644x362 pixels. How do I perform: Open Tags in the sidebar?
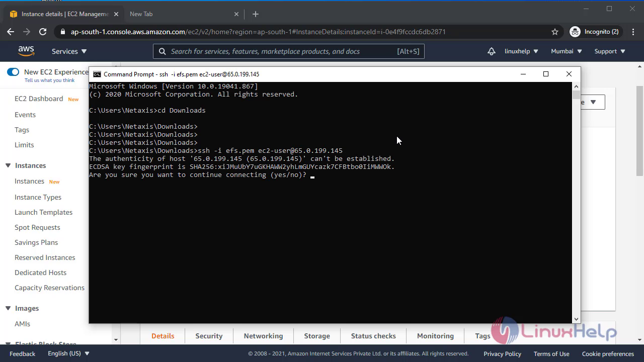(22, 130)
